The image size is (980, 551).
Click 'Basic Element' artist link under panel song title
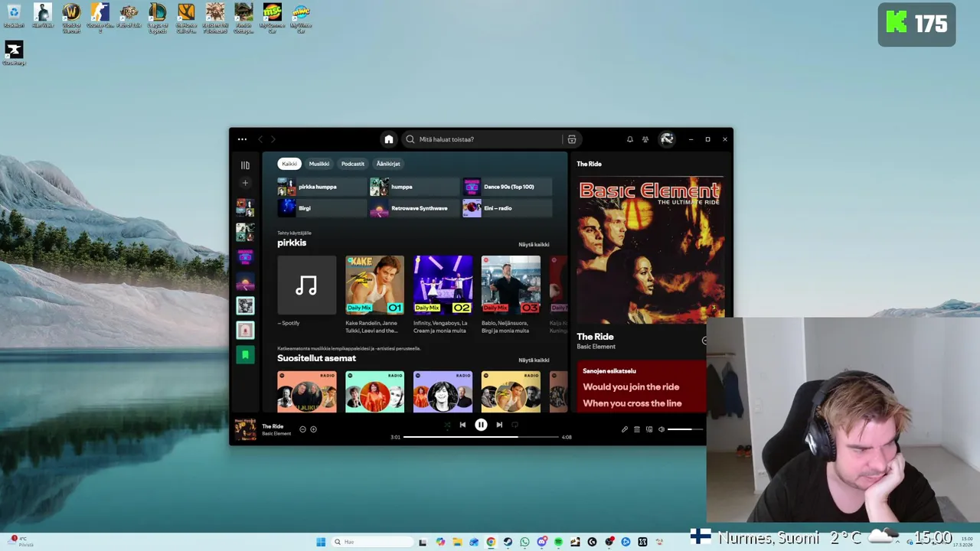pyautogui.click(x=596, y=347)
